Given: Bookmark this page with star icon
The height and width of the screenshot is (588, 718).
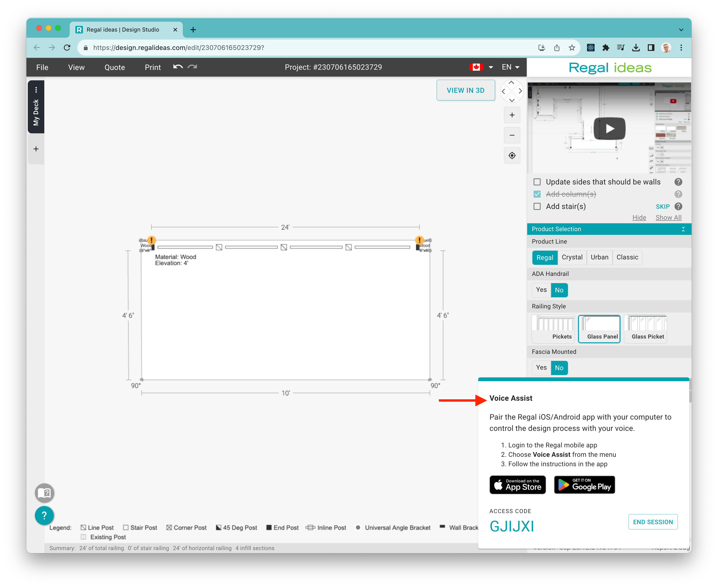Looking at the screenshot, I should tap(572, 48).
